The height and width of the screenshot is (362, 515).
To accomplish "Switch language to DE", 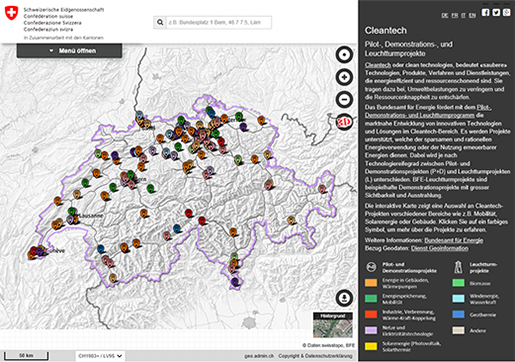I will 445,15.
